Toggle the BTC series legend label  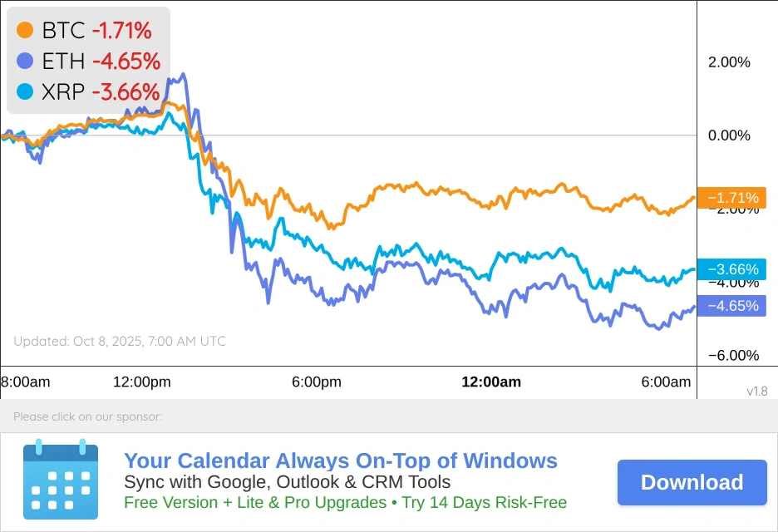[64, 31]
